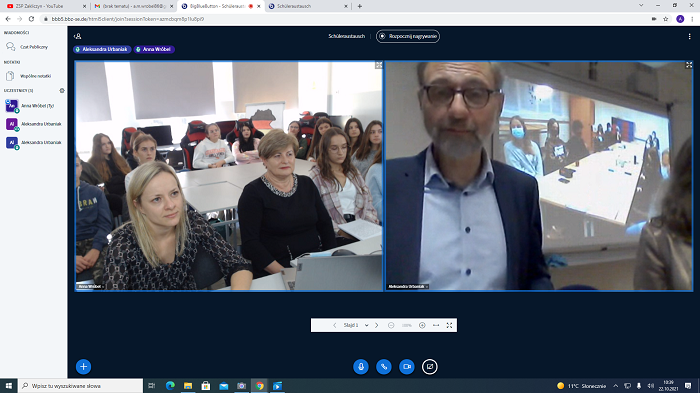The width and height of the screenshot is (700, 393).
Task: Go to previous slide arrow
Action: point(334,325)
